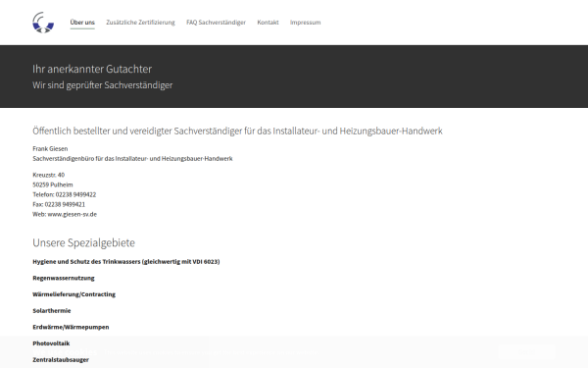Open FAQ Sachverständiger in the navigation
Screen dimensions: 588x368
coord(216,23)
